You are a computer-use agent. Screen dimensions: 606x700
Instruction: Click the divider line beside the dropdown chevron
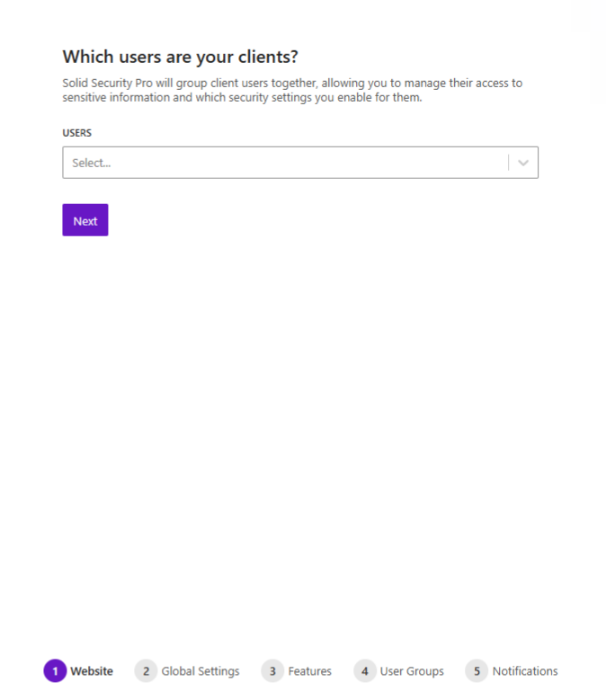(x=509, y=163)
